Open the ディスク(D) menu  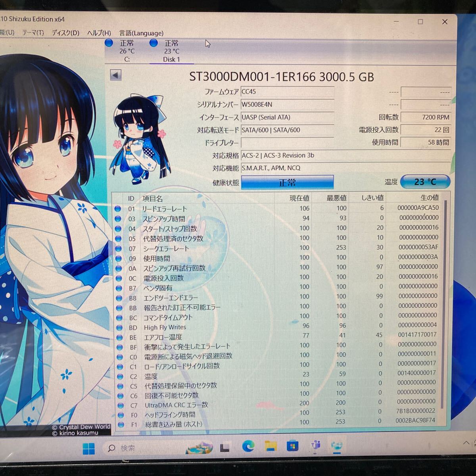point(65,33)
